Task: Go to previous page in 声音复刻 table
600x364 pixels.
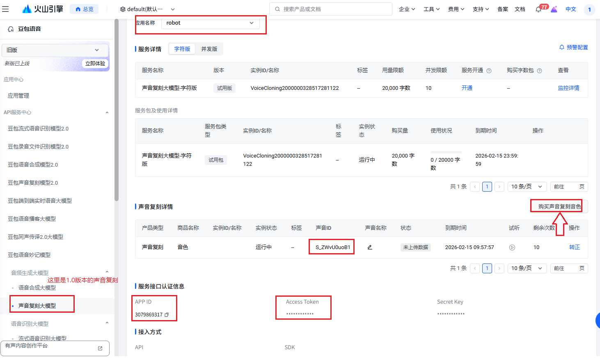Action: [x=475, y=268]
